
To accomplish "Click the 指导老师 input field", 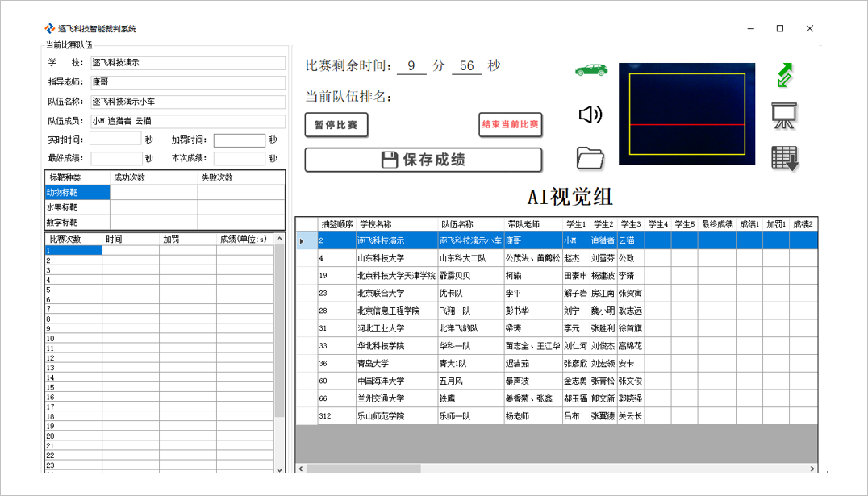I will (x=188, y=82).
